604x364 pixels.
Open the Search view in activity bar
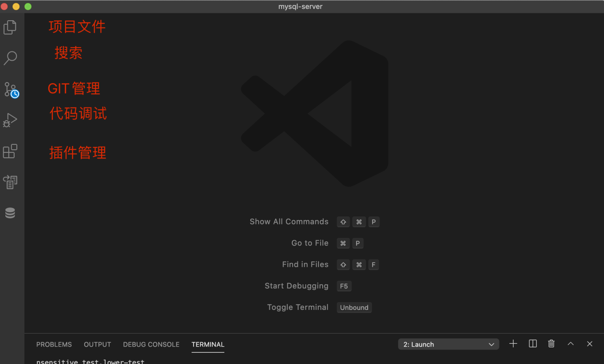(x=10, y=58)
